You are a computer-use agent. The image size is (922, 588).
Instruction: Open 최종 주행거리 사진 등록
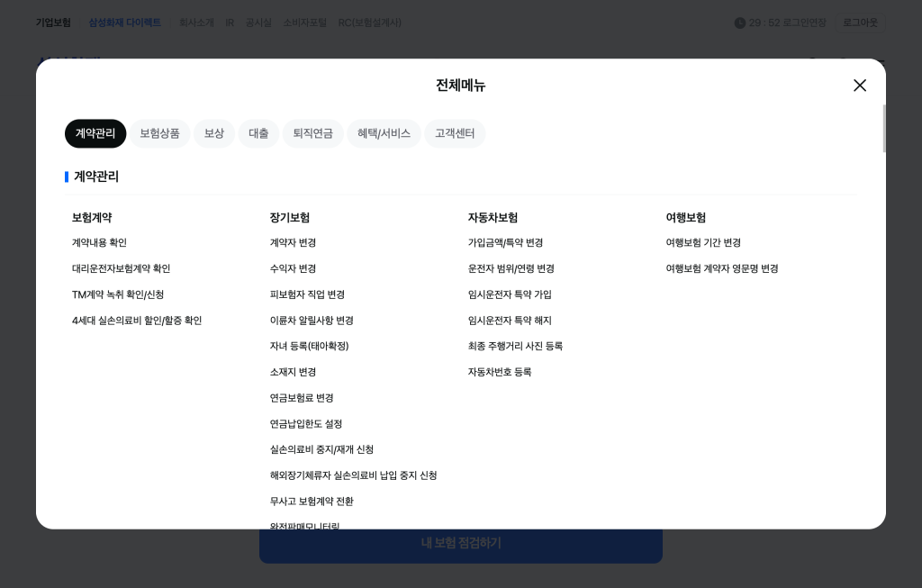click(515, 347)
